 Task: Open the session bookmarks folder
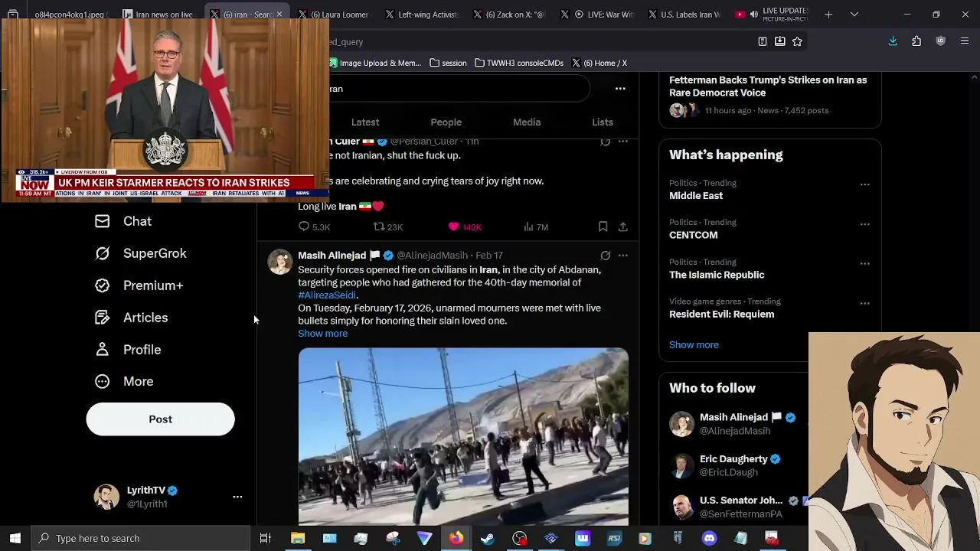(448, 63)
